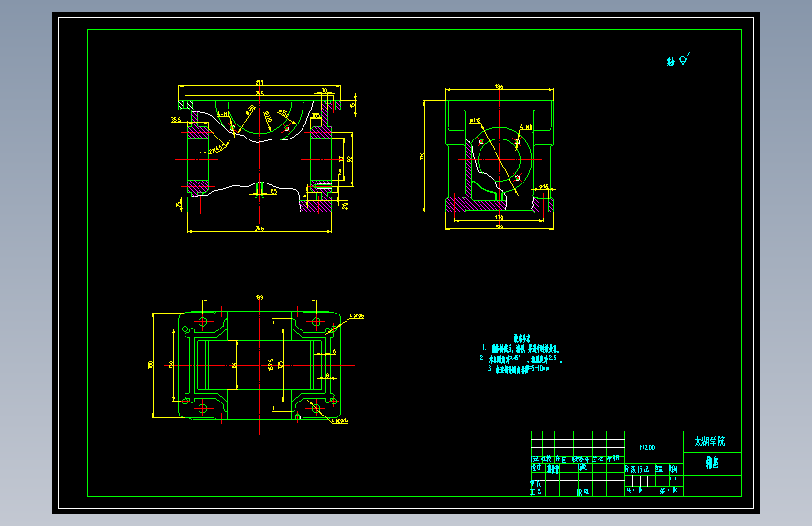Select the overall height dimension of the side view
The width and height of the screenshot is (812, 526).
pyautogui.click(x=422, y=155)
